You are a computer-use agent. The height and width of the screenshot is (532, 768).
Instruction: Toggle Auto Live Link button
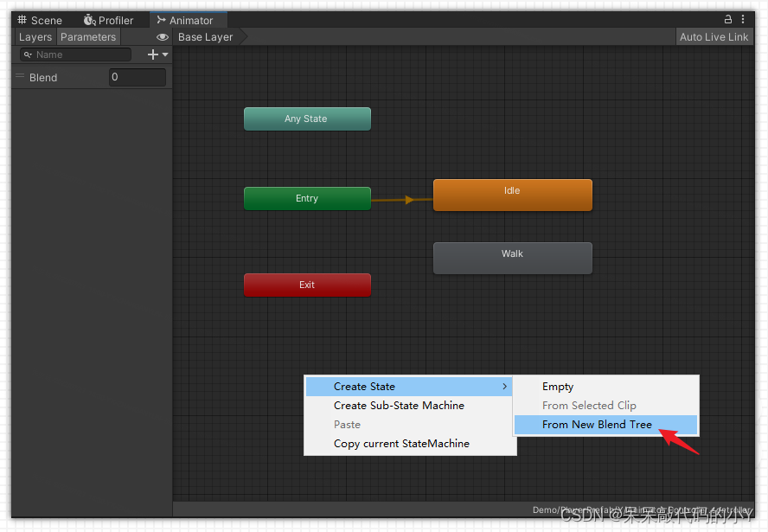coord(714,37)
